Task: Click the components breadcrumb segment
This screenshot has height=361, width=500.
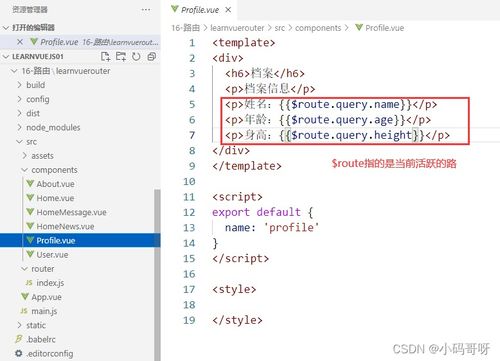Action: (x=318, y=28)
